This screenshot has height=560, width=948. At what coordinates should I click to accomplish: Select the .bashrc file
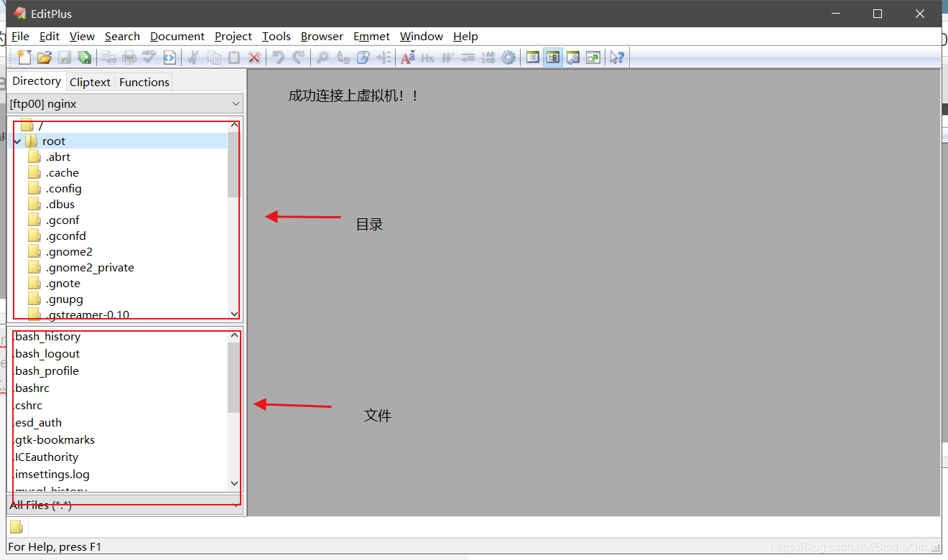(32, 388)
